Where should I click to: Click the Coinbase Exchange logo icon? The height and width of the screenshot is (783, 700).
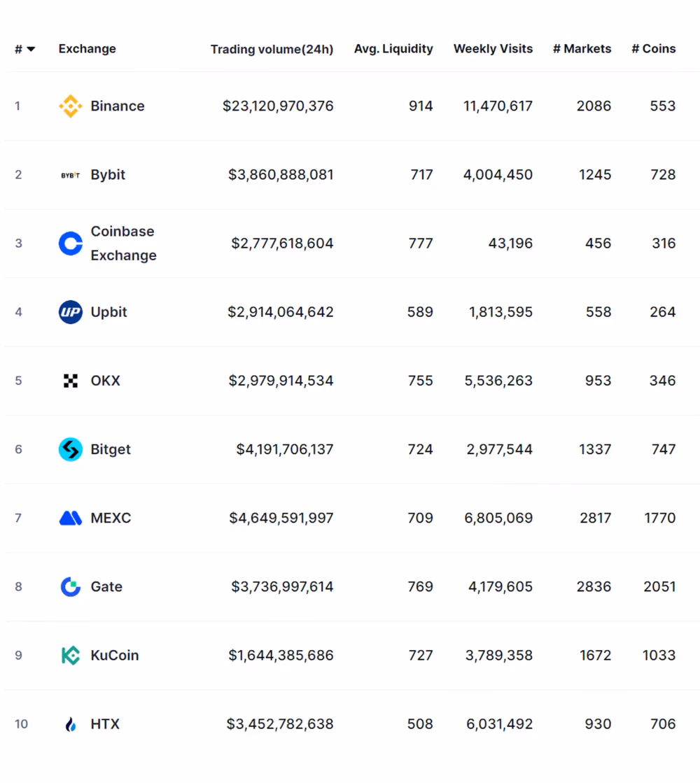(x=71, y=244)
